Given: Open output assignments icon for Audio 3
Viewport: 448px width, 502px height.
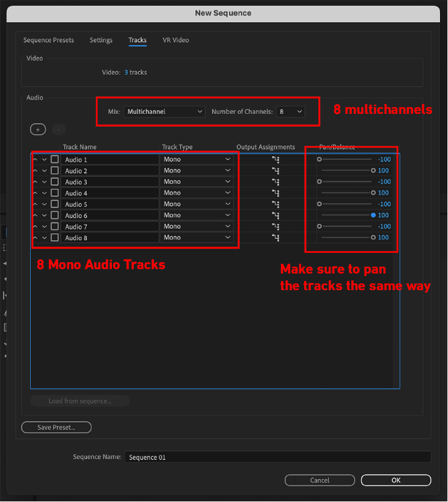Looking at the screenshot, I should click(x=276, y=182).
